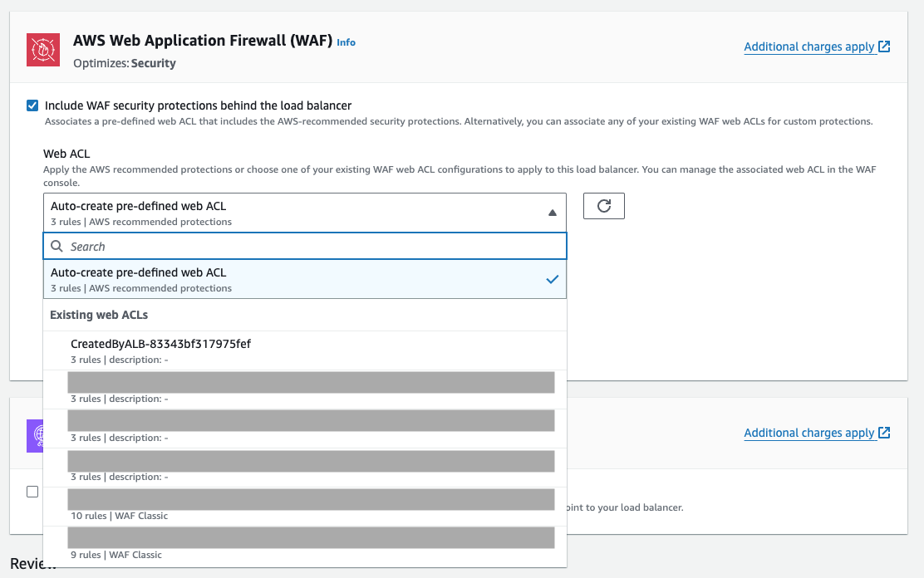Viewport: 924px width, 578px height.
Task: Tick the unchecked checkbox in lower section
Action: pos(32,492)
